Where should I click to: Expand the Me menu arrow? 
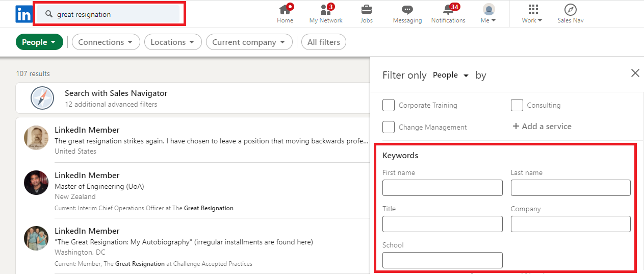coord(494,21)
